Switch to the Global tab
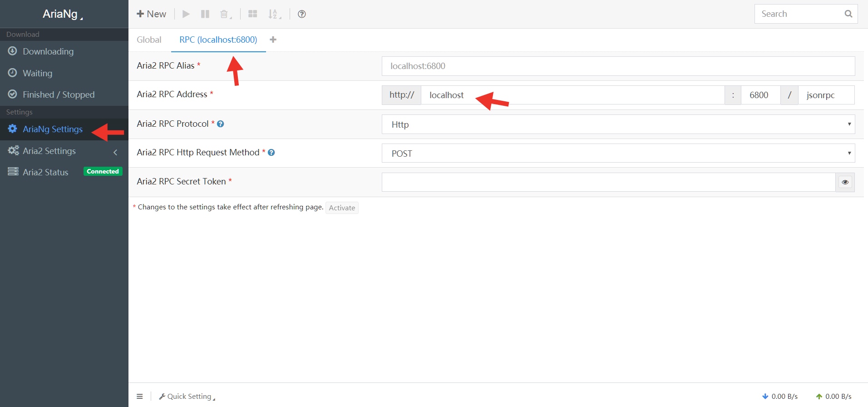Image resolution: width=868 pixels, height=407 pixels. [149, 40]
